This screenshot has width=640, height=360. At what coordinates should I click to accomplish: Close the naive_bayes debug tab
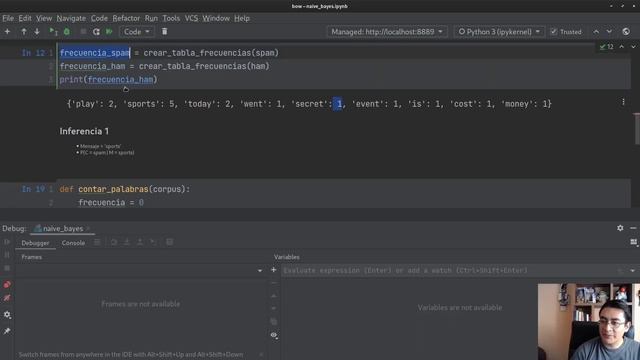click(88, 229)
